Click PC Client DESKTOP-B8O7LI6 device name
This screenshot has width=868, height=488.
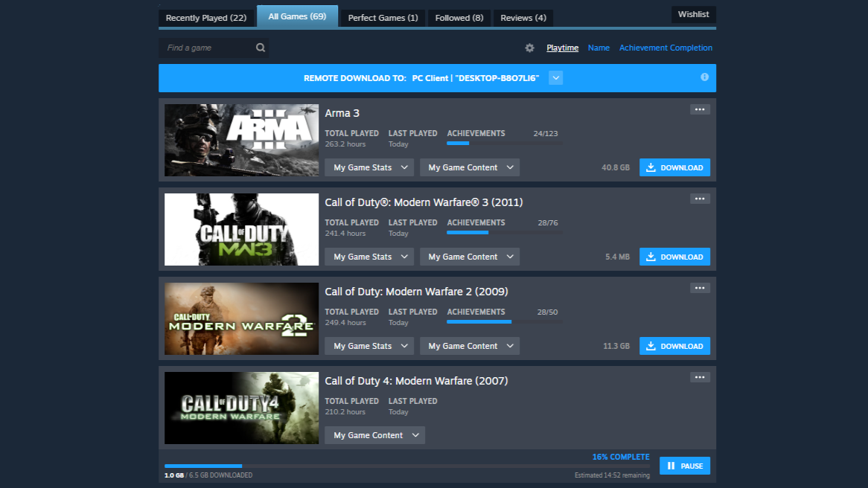[x=476, y=78]
